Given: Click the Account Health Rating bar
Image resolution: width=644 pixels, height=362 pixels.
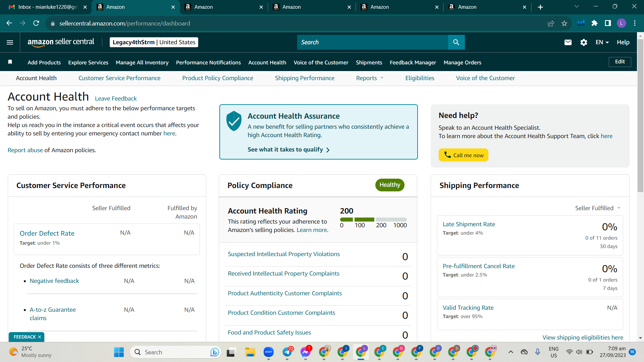Looking at the screenshot, I should point(373,220).
